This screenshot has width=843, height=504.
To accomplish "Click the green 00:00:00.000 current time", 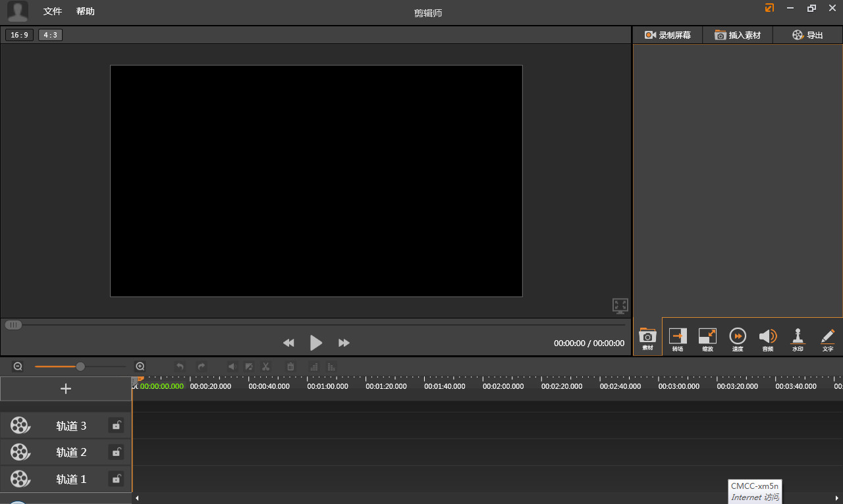I will pyautogui.click(x=162, y=386).
